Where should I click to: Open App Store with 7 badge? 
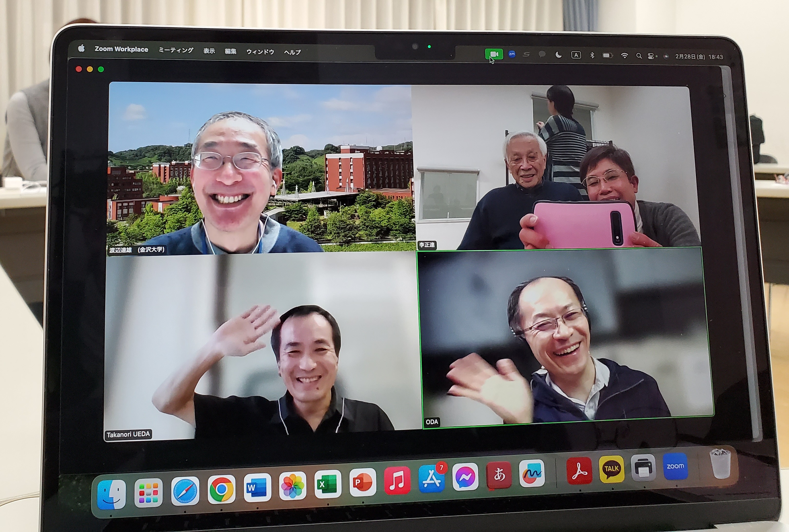tap(431, 479)
